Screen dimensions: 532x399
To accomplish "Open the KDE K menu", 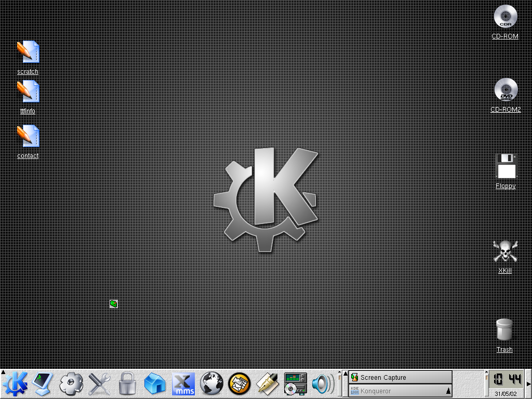I will [15, 384].
